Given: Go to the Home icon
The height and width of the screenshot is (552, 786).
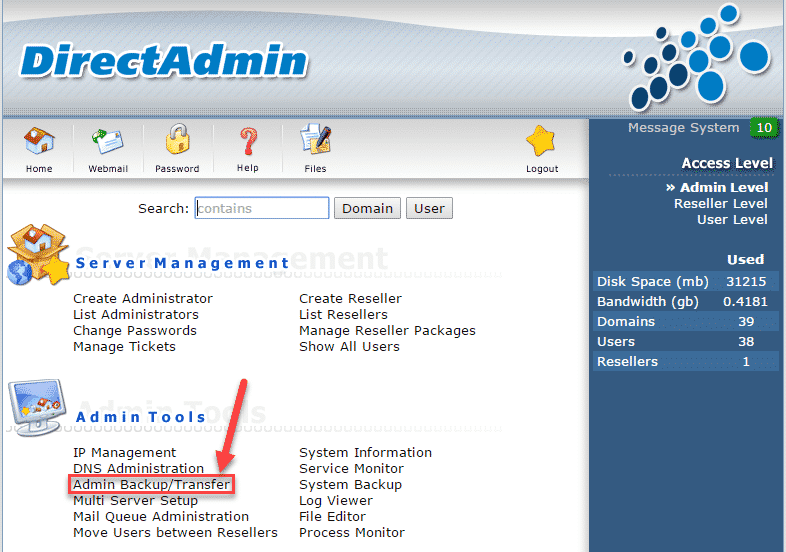Looking at the screenshot, I should click(x=39, y=141).
